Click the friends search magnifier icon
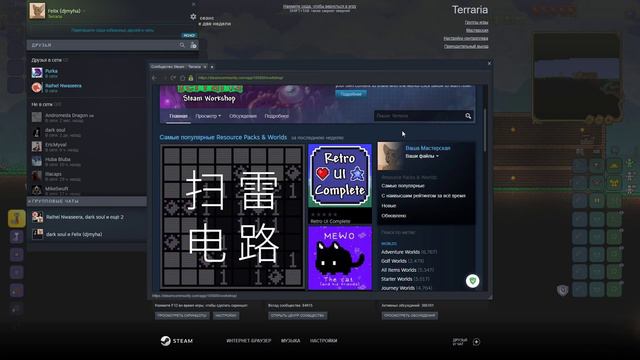Image resolution: width=640 pixels, height=360 pixels. [x=182, y=45]
